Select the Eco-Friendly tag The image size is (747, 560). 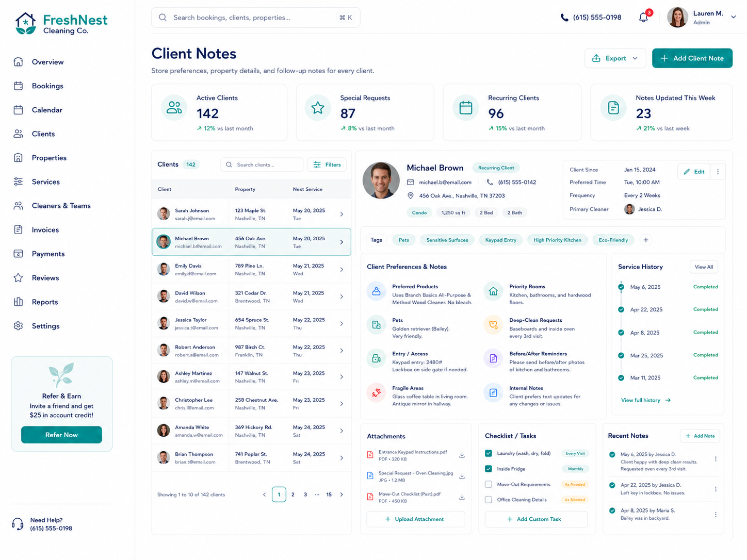point(613,240)
